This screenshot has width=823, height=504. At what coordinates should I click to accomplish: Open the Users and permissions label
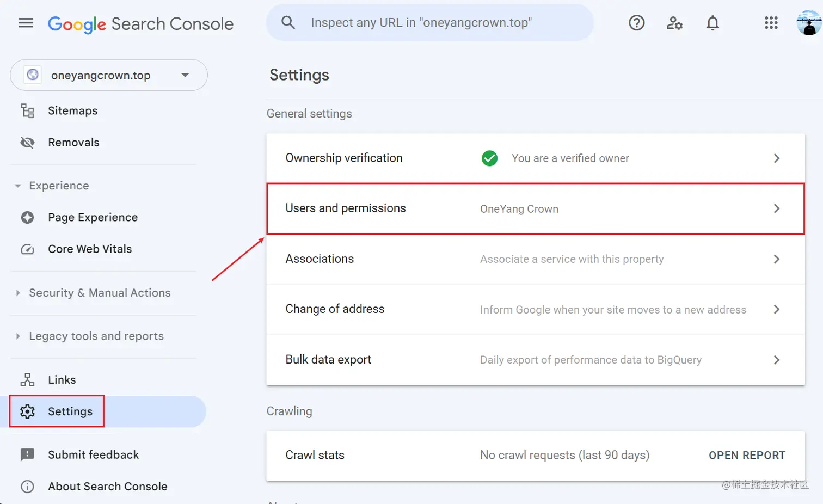[346, 208]
